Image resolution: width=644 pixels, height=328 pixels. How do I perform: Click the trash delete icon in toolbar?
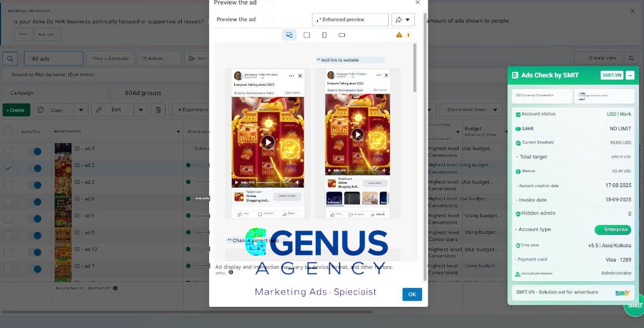coord(158,110)
